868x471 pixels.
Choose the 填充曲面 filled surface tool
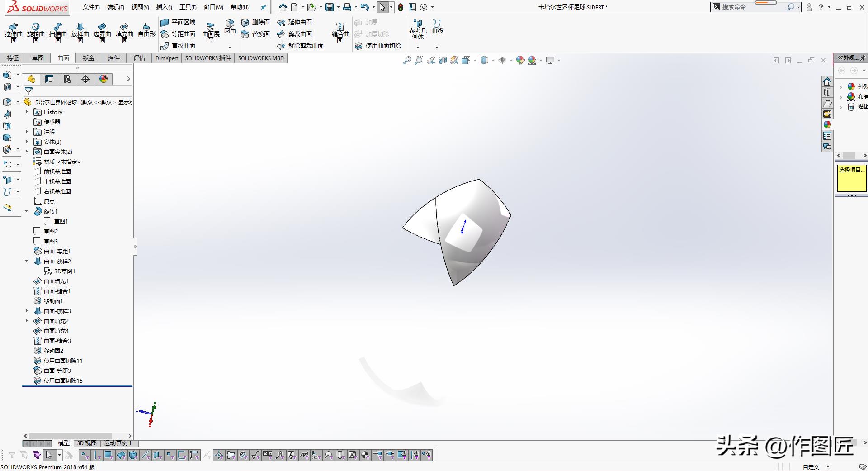[x=124, y=32]
